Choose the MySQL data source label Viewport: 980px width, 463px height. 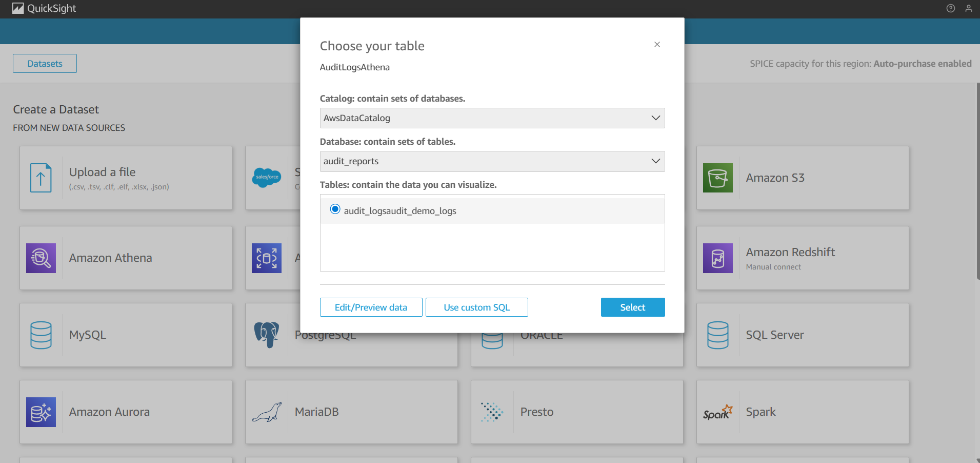88,335
